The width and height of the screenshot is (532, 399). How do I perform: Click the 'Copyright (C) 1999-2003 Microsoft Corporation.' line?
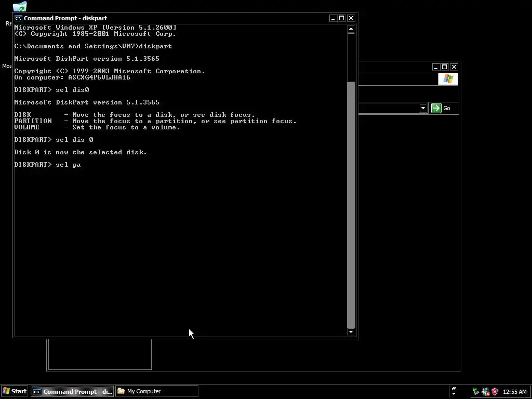pyautogui.click(x=110, y=71)
